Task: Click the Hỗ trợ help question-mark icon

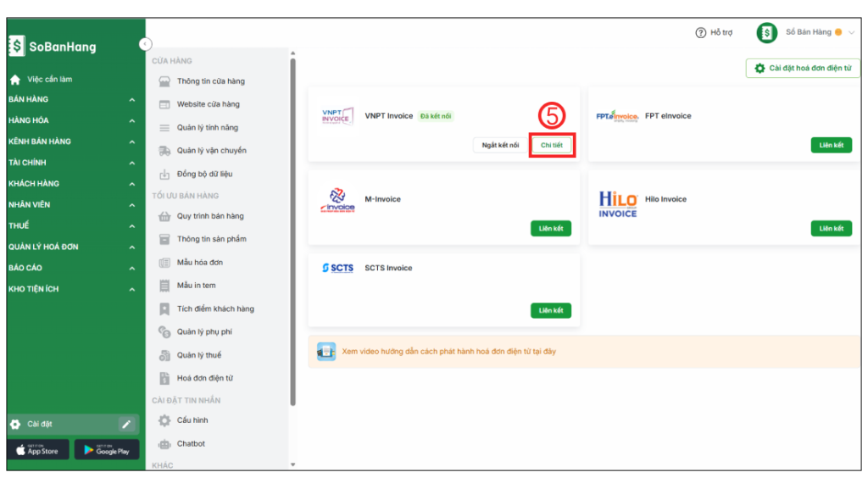Action: coord(700,33)
